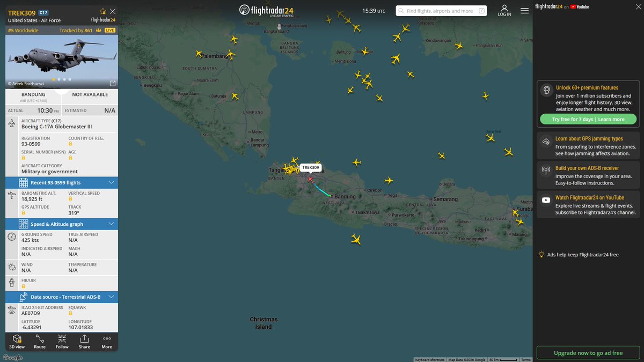Click the YouTube play icon in sidebar

[546, 200]
